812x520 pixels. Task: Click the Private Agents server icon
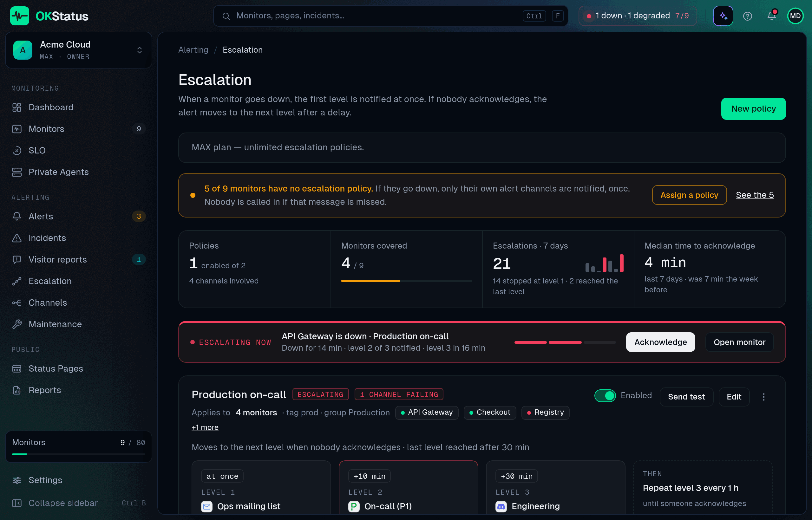pyautogui.click(x=17, y=172)
